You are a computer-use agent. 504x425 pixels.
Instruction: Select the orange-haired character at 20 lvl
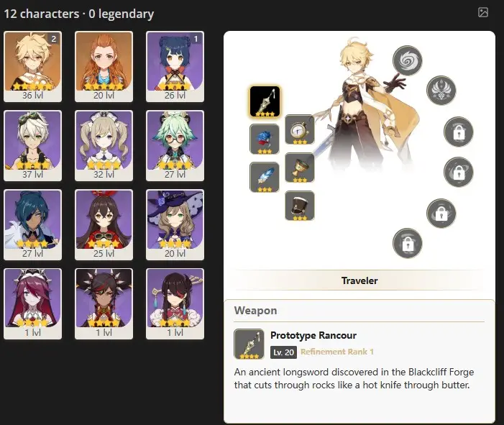click(x=104, y=67)
